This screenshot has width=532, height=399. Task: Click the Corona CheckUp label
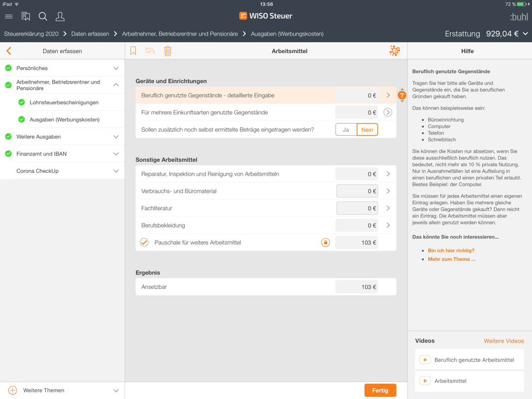(x=37, y=171)
